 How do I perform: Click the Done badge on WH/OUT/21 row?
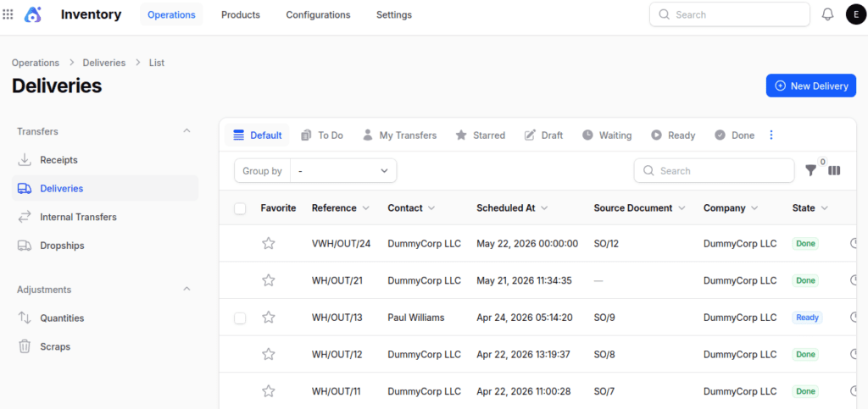pos(805,280)
